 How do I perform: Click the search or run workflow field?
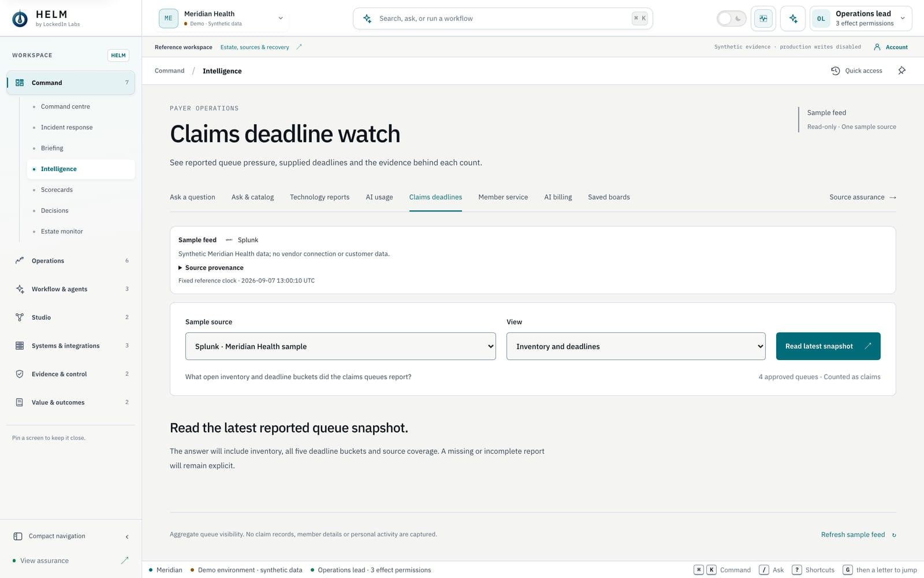click(503, 18)
